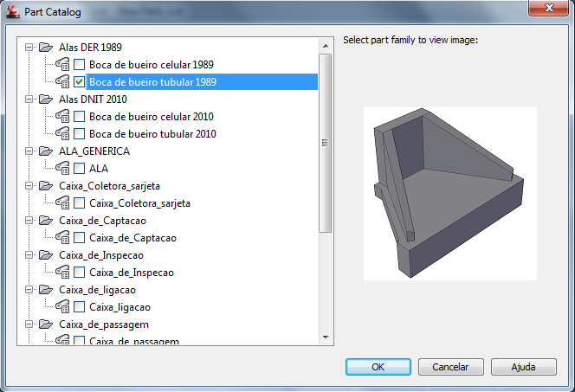Click the 3D part preview image
Screen dimensions: 575x392
[450, 194]
